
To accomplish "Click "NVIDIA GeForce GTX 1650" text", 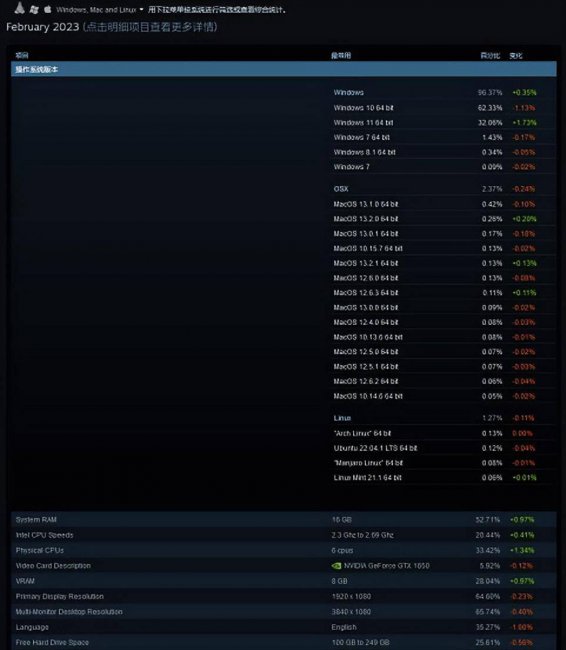I will 386,566.
